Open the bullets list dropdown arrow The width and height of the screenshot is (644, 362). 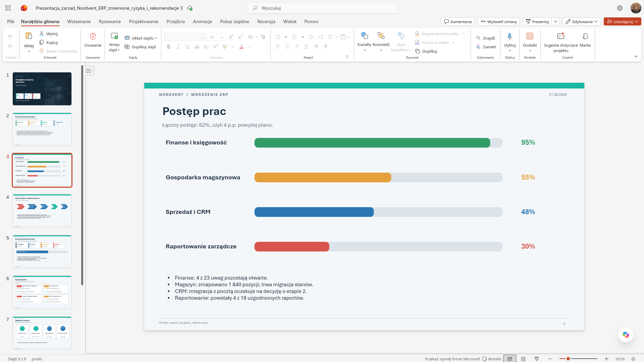(286, 37)
